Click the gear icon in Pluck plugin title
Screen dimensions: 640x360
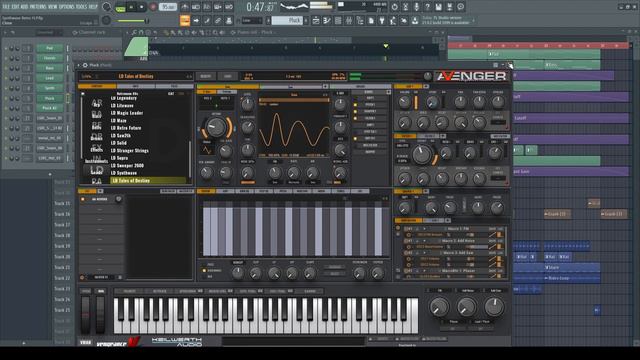pos(85,65)
